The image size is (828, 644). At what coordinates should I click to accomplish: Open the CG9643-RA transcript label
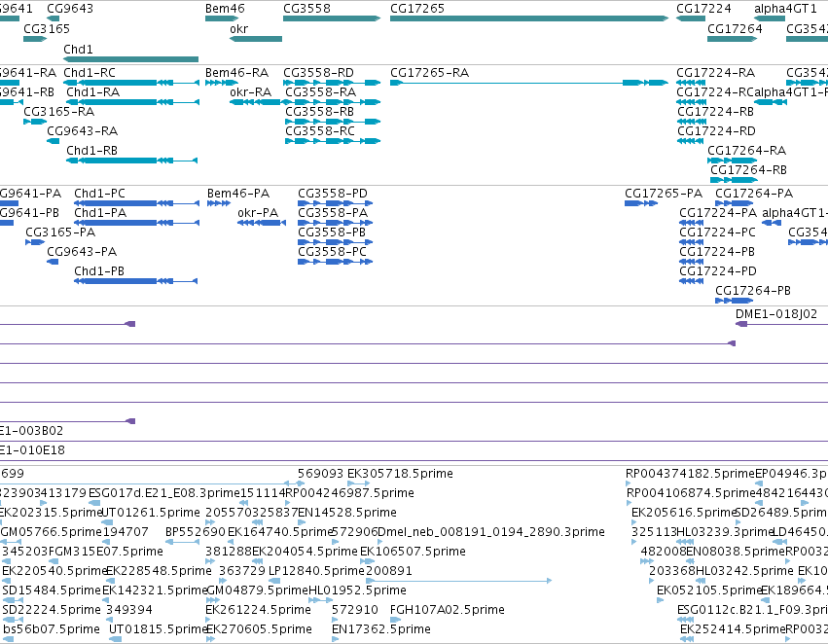83,131
